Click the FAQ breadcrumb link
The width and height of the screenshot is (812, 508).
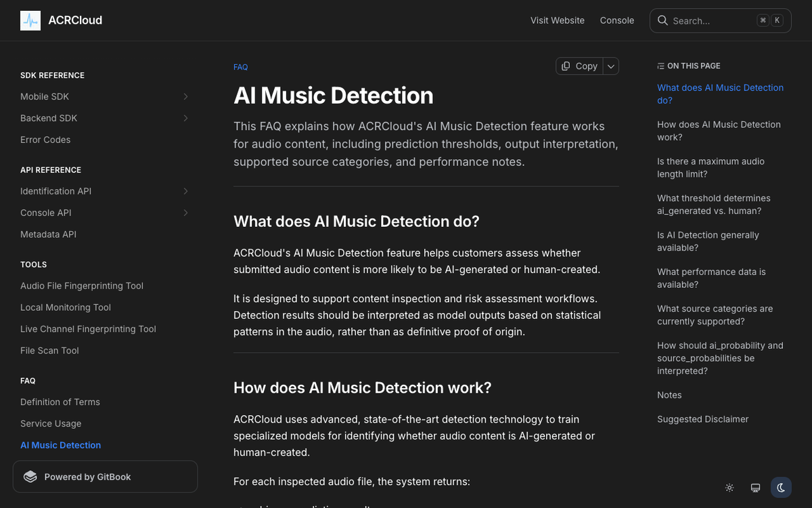click(241, 67)
